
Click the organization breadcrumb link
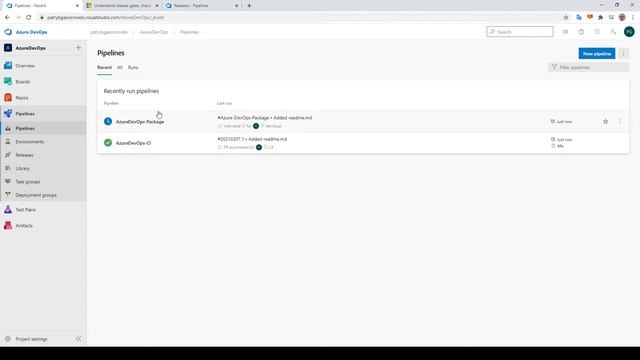tap(109, 32)
